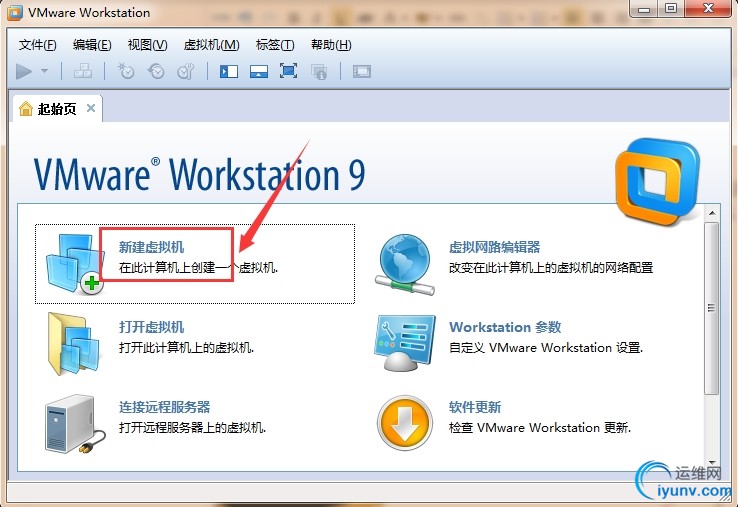The width and height of the screenshot is (738, 507).
Task: Click text 打开此计算机上的虚拟机.
Action: 186,348
